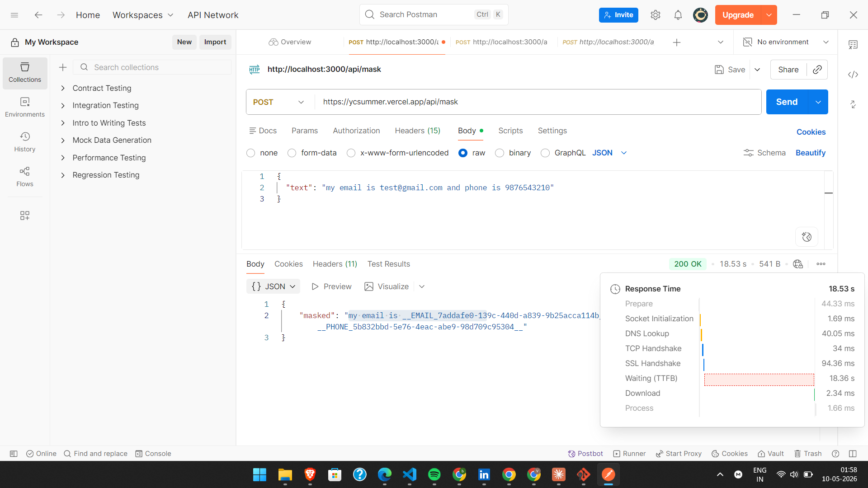
Task: Expand the Contract Testing collection
Action: (x=63, y=88)
